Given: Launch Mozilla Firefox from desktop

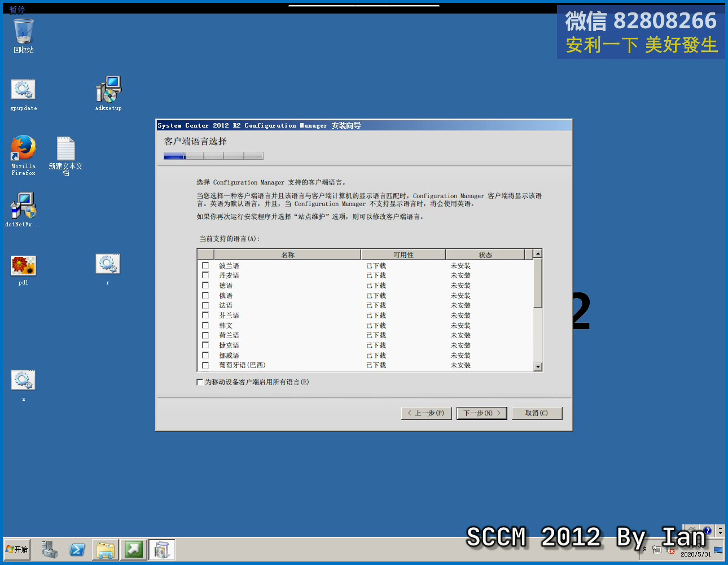Looking at the screenshot, I should click(x=23, y=155).
